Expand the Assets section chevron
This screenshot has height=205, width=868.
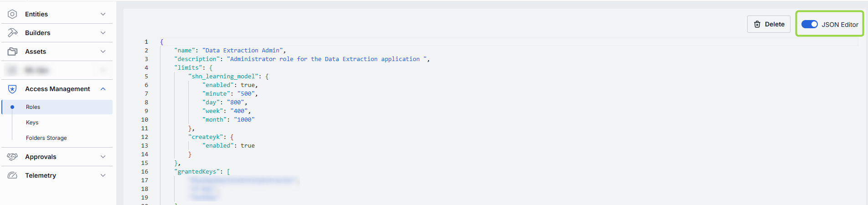(103, 51)
